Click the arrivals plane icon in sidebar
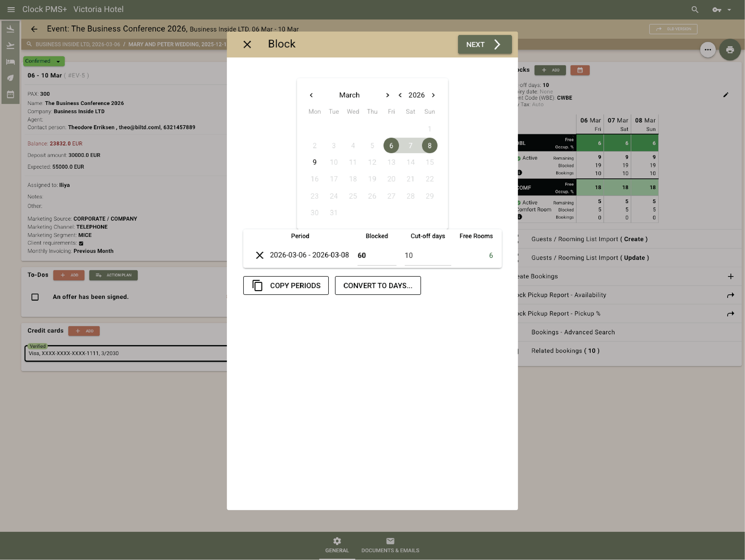The height and width of the screenshot is (560, 745). pos(10,29)
